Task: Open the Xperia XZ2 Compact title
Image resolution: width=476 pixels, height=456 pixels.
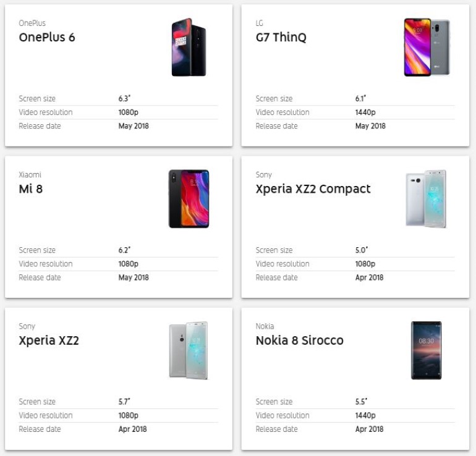Action: click(313, 188)
